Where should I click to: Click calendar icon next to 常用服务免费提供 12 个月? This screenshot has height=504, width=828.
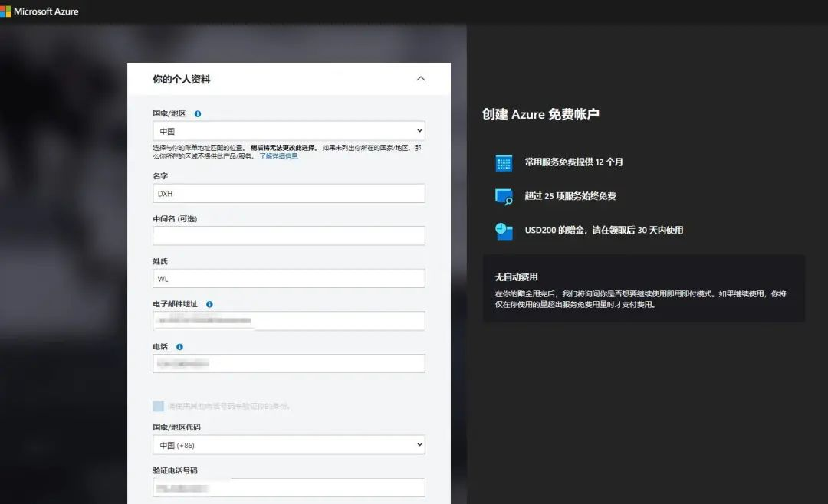pyautogui.click(x=504, y=162)
